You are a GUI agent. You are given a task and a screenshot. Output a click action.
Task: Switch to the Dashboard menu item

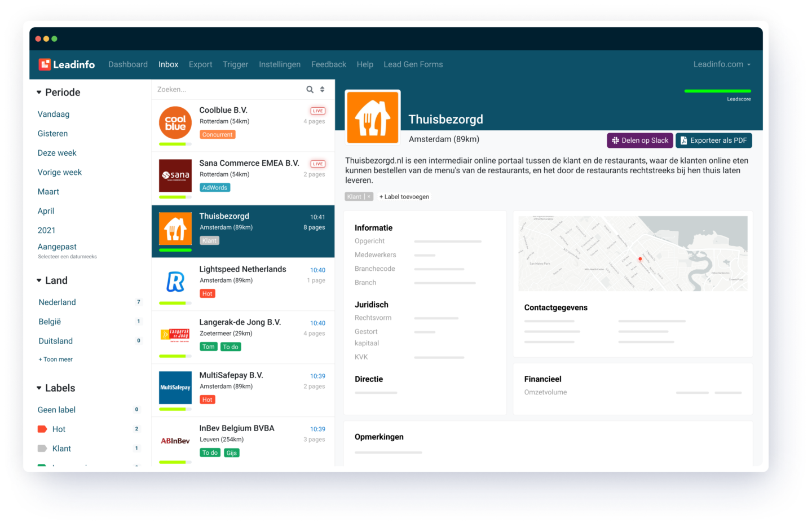pos(128,64)
